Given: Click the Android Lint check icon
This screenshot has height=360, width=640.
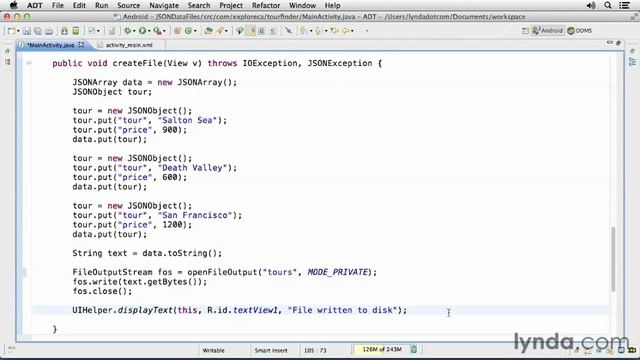Looking at the screenshot, I should coord(92,31).
